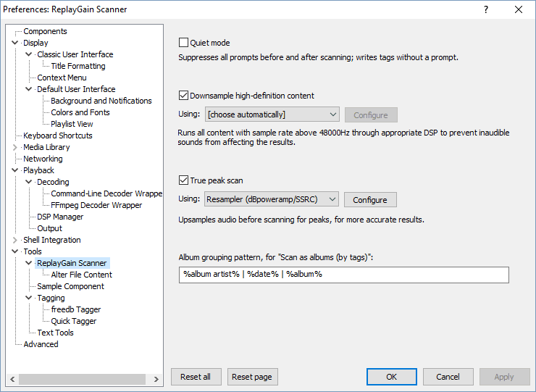
Task: Click the Reset all button
Action: pyautogui.click(x=196, y=377)
